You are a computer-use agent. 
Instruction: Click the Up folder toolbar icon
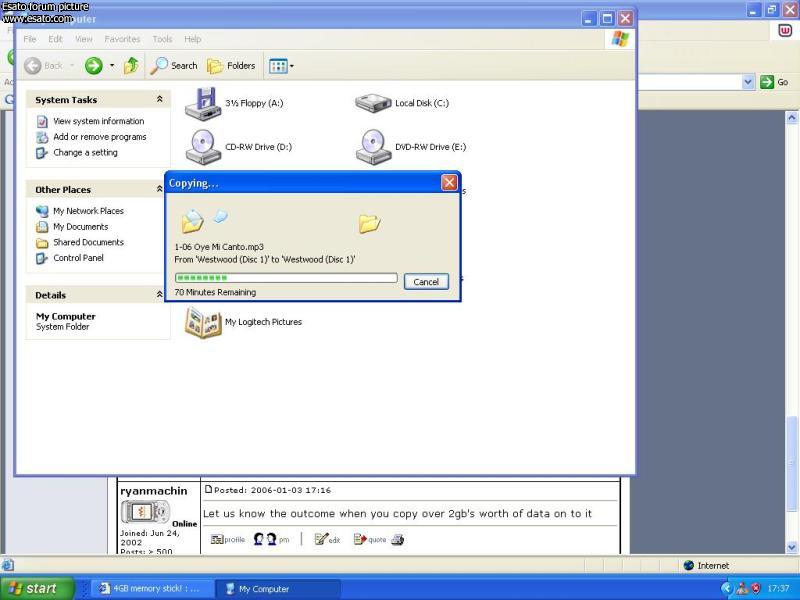pyautogui.click(x=131, y=66)
